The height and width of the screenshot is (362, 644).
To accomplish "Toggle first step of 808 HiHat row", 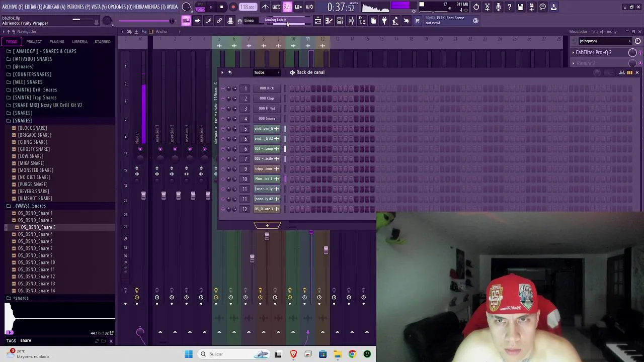I will 291,109.
